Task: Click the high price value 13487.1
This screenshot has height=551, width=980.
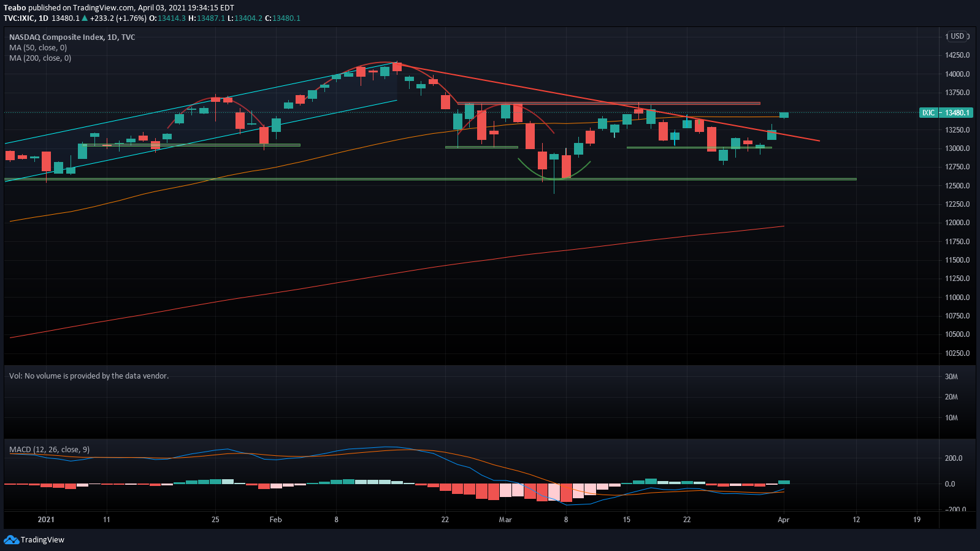Action: [x=211, y=18]
